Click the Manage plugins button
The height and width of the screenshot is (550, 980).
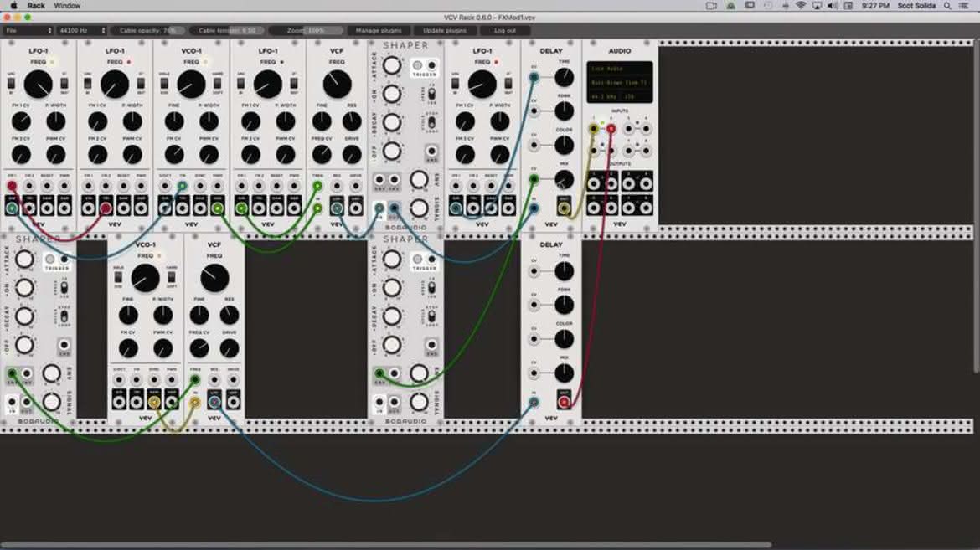click(x=378, y=30)
